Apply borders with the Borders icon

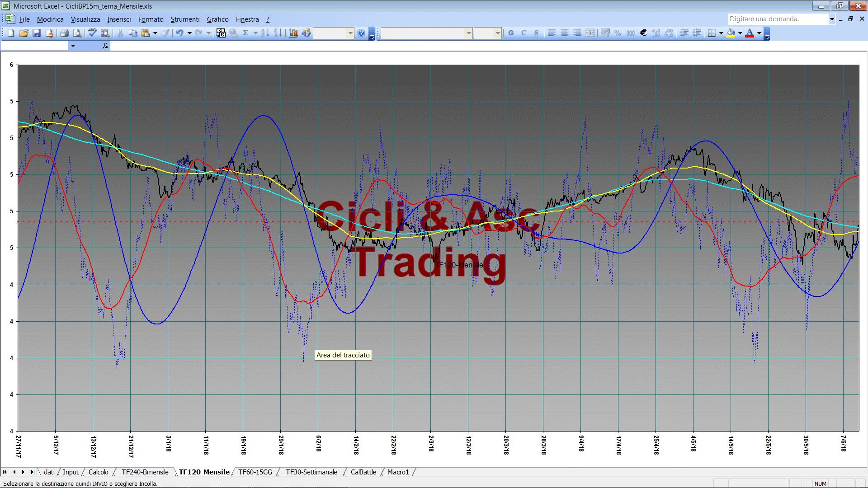712,33
